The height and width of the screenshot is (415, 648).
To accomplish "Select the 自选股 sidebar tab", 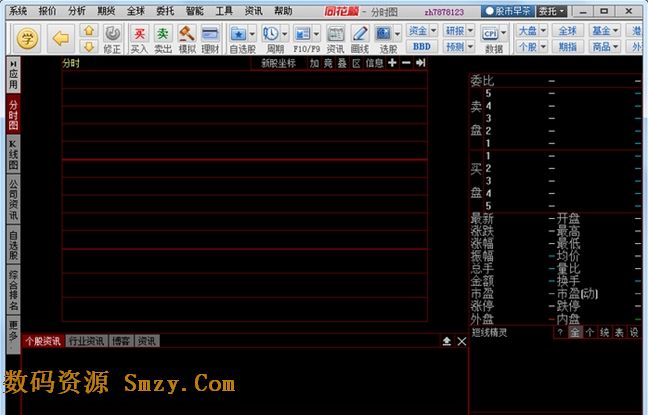I will pos(13,245).
